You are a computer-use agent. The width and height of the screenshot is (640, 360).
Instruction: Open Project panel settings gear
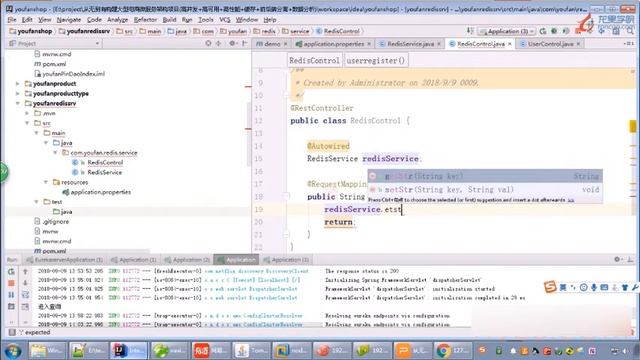coord(232,43)
